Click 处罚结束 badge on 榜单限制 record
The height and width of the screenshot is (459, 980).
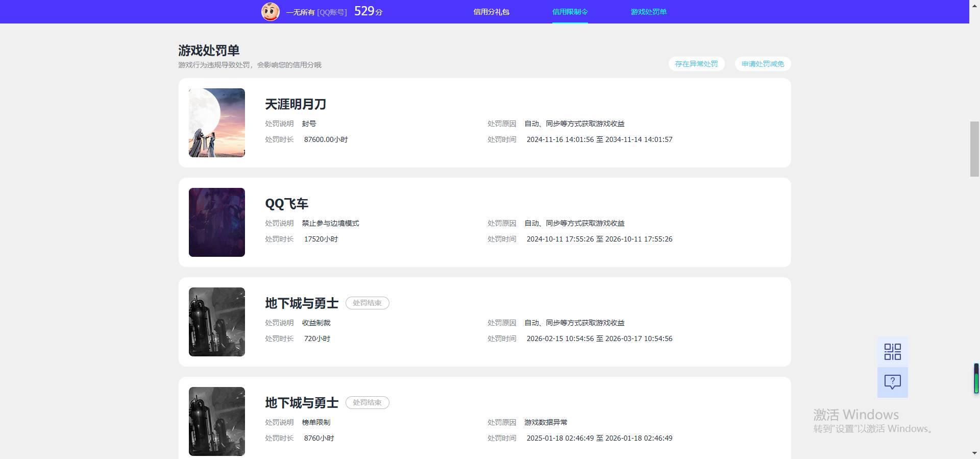click(x=367, y=402)
